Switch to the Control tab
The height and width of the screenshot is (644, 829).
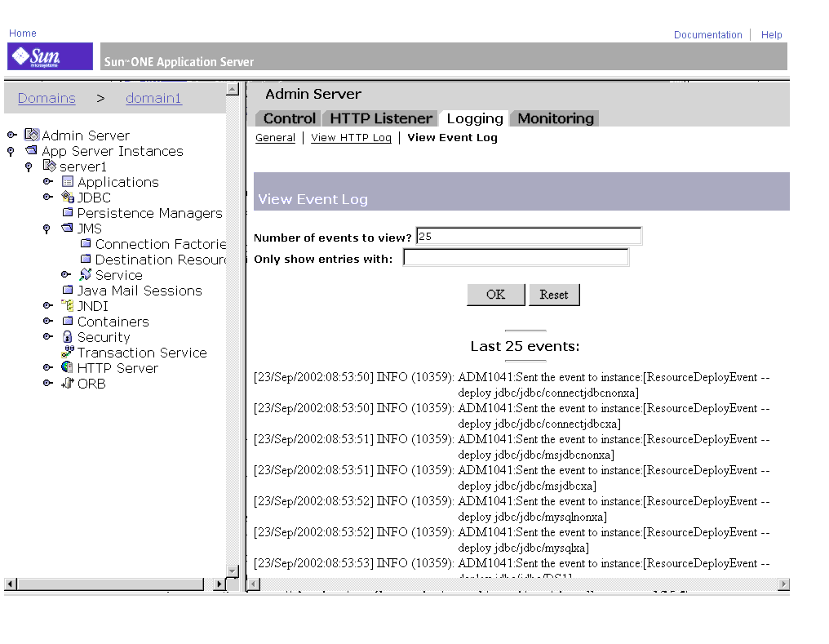[x=289, y=118]
